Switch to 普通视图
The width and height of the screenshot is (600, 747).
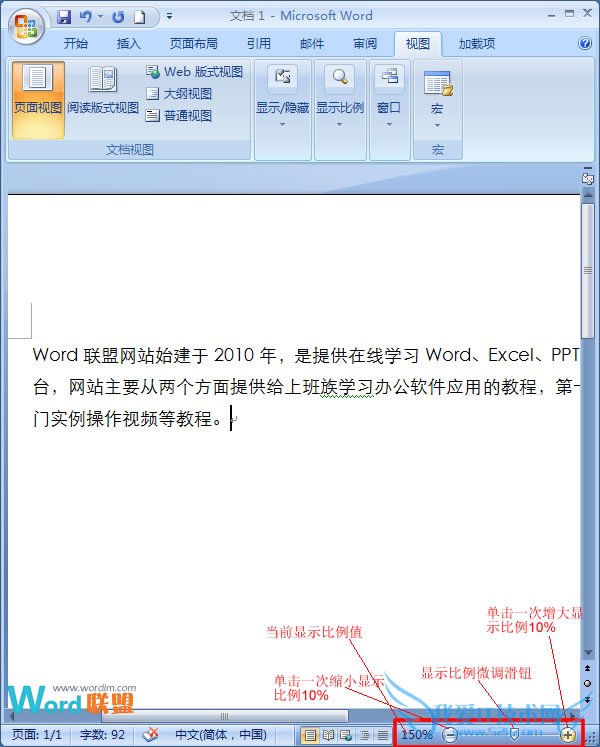click(179, 115)
